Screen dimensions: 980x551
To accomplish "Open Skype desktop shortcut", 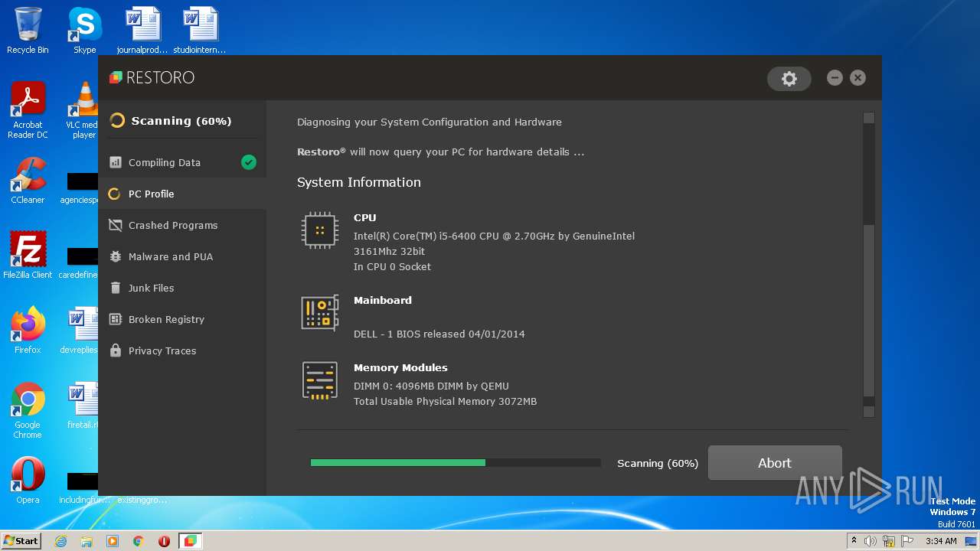I will (x=85, y=31).
